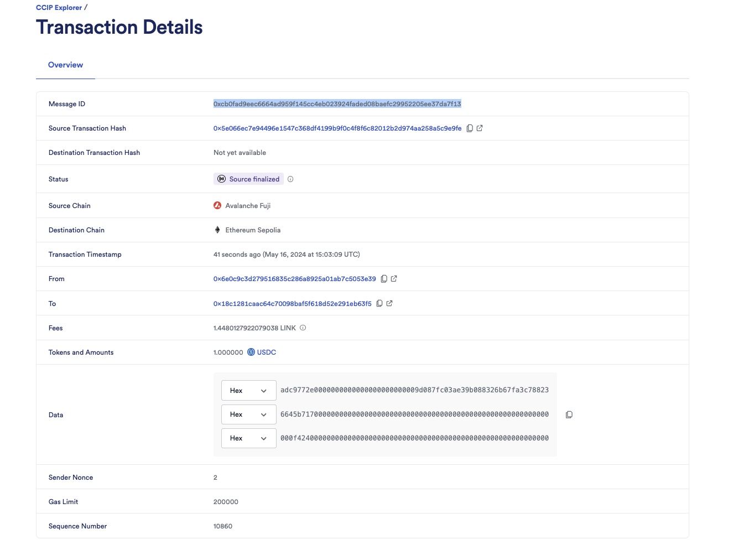Open the third Hex format dropdown

248,438
